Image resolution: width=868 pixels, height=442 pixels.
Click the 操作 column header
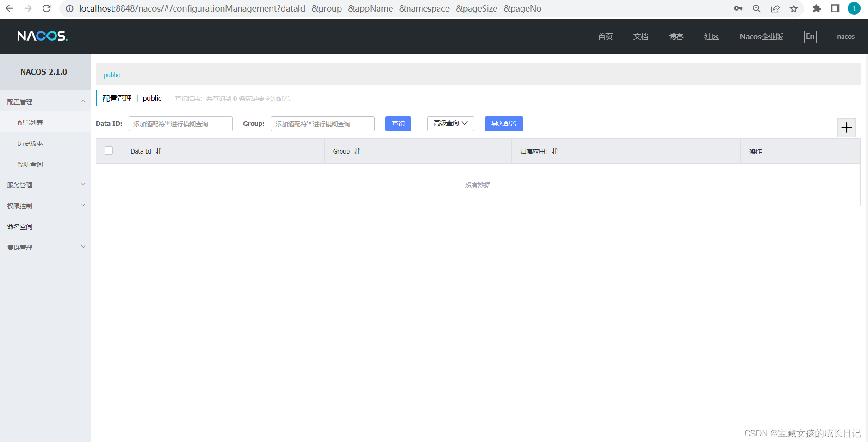coord(756,151)
